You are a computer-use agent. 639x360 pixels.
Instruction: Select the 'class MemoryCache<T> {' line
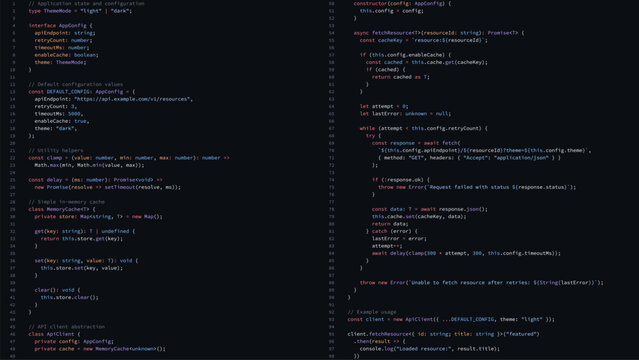coord(62,209)
